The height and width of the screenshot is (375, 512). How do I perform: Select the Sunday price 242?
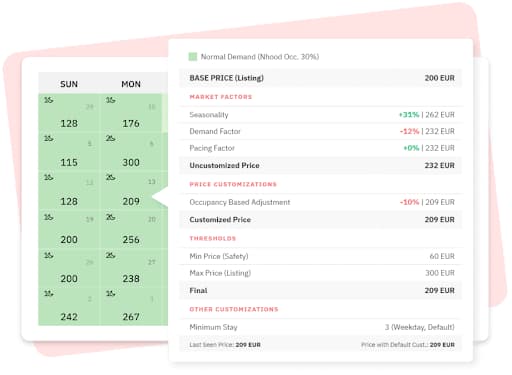click(69, 317)
